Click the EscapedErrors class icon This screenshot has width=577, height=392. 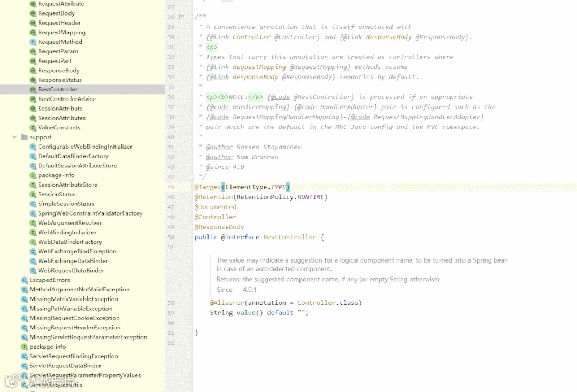(x=24, y=280)
